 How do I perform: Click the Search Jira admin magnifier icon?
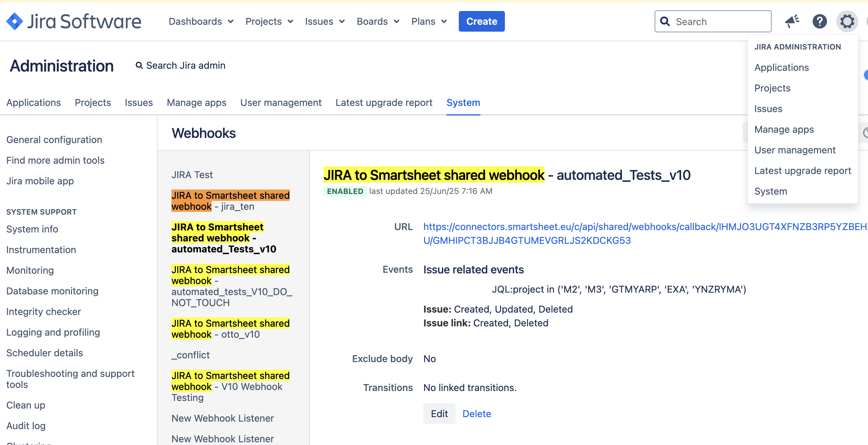pyautogui.click(x=139, y=65)
